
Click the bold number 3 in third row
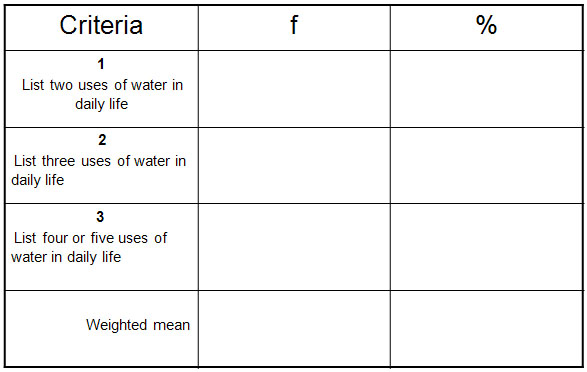point(100,216)
